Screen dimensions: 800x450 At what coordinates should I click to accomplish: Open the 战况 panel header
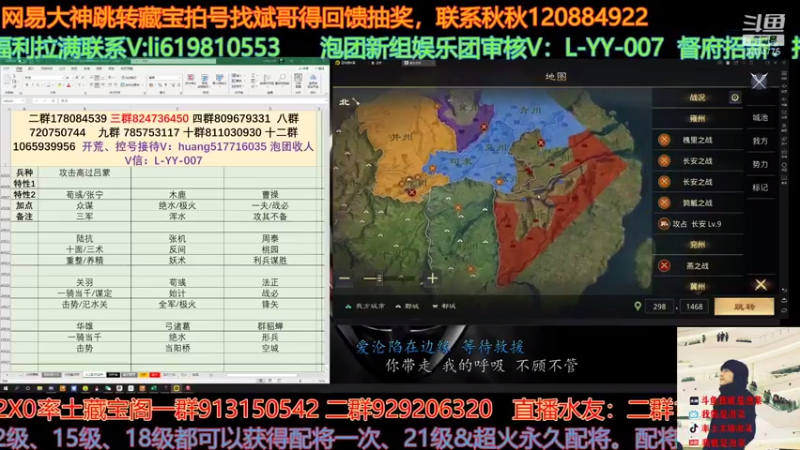tap(697, 97)
